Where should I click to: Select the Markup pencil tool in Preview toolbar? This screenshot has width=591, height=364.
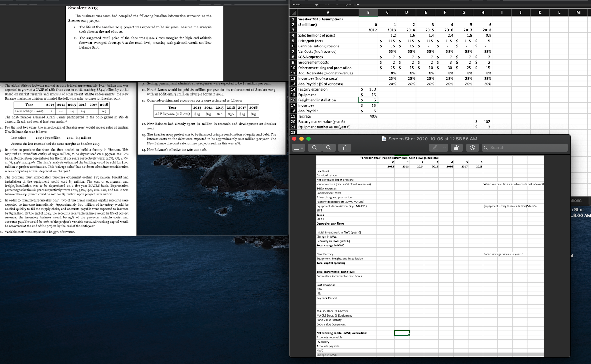point(436,147)
